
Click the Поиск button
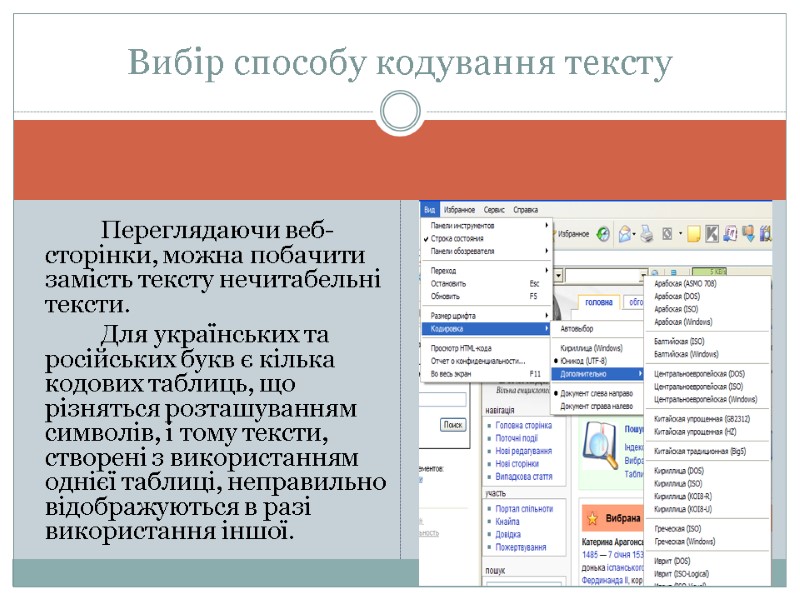coord(453,424)
